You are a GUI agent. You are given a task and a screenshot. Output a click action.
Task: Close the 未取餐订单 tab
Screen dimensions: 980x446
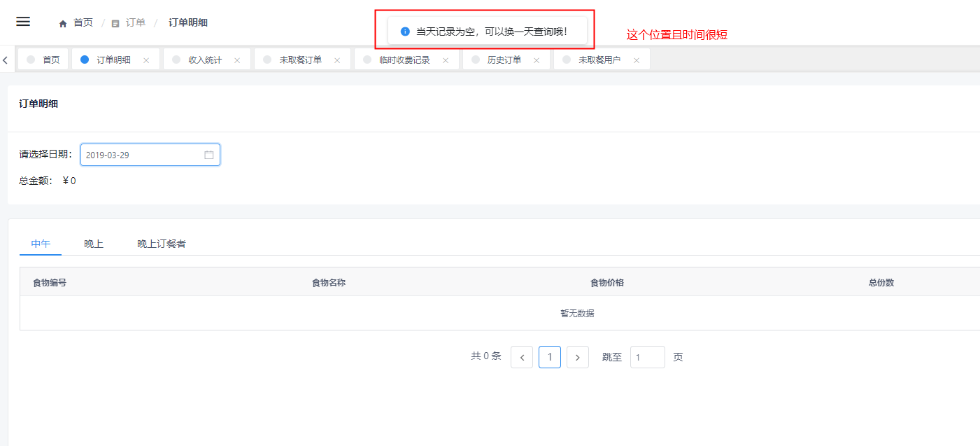339,59
